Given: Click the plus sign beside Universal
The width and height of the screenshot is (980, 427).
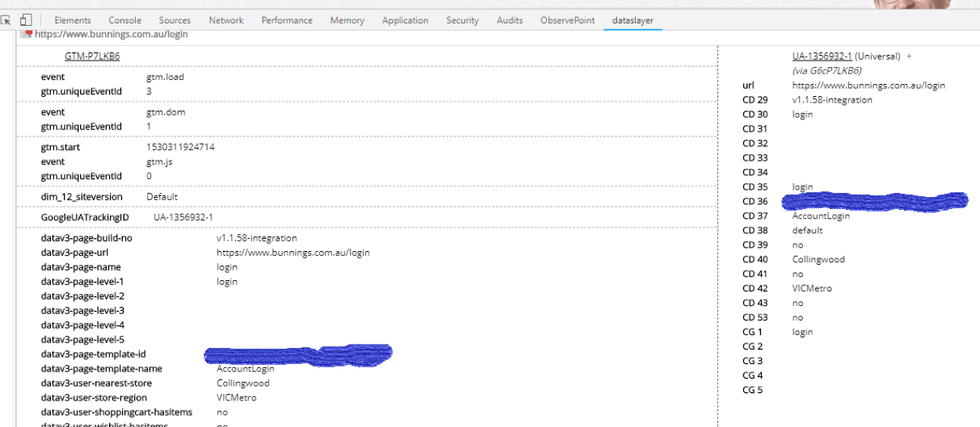Looking at the screenshot, I should (909, 57).
